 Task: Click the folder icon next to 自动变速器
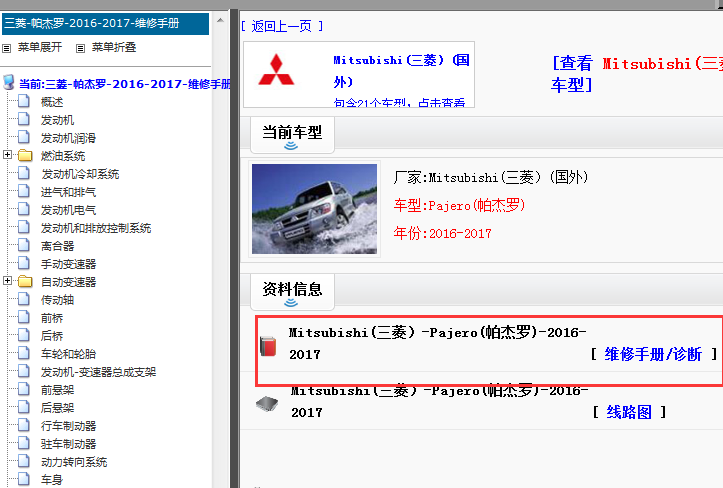[x=25, y=281]
